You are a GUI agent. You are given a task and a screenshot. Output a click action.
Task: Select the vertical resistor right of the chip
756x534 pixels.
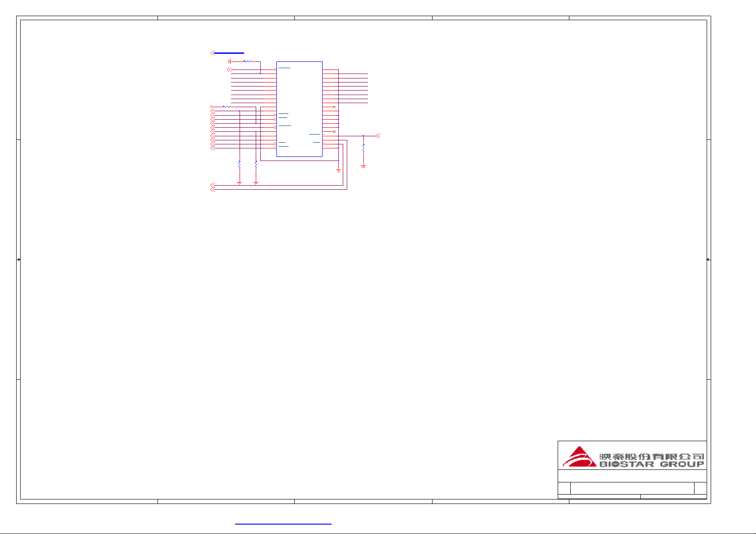click(363, 148)
